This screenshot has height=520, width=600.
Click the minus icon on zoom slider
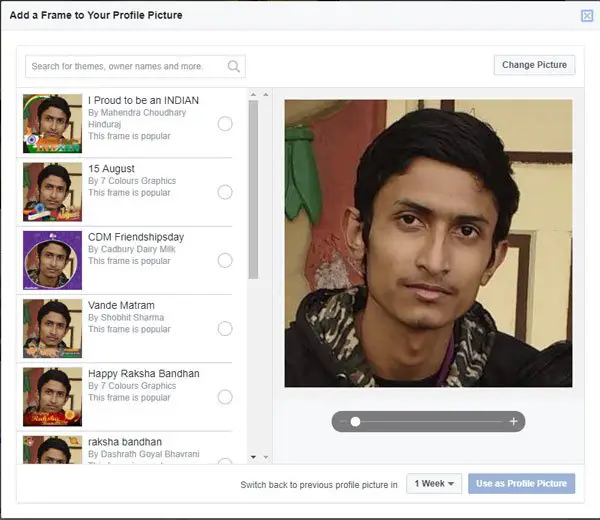pyautogui.click(x=342, y=421)
